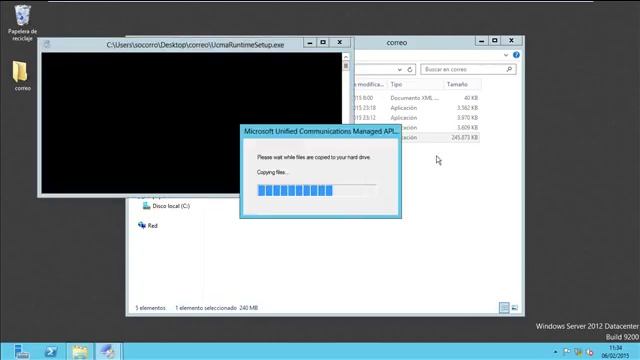The image size is (640, 360).
Task: Open the Action Center flag icon
Action: (x=567, y=351)
